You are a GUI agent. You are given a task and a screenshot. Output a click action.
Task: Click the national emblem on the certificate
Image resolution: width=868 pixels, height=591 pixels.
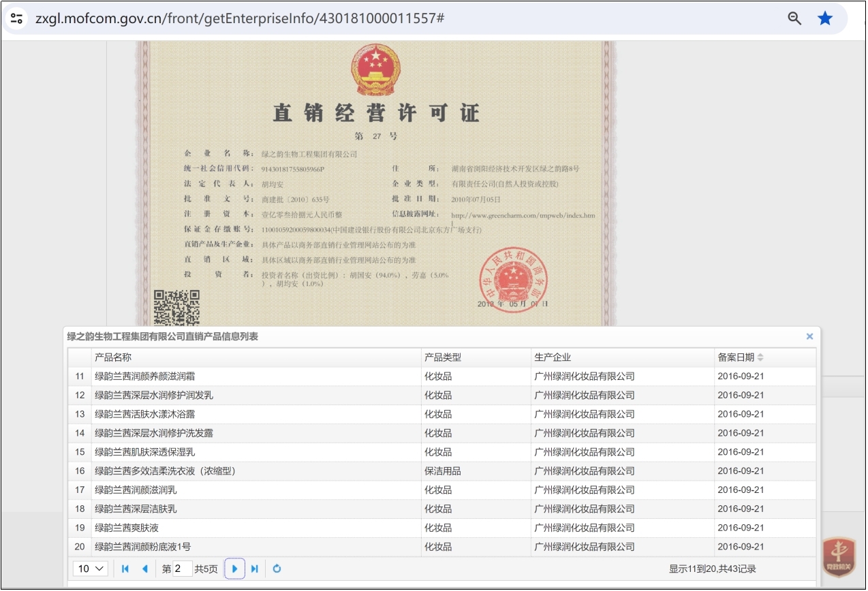point(376,69)
